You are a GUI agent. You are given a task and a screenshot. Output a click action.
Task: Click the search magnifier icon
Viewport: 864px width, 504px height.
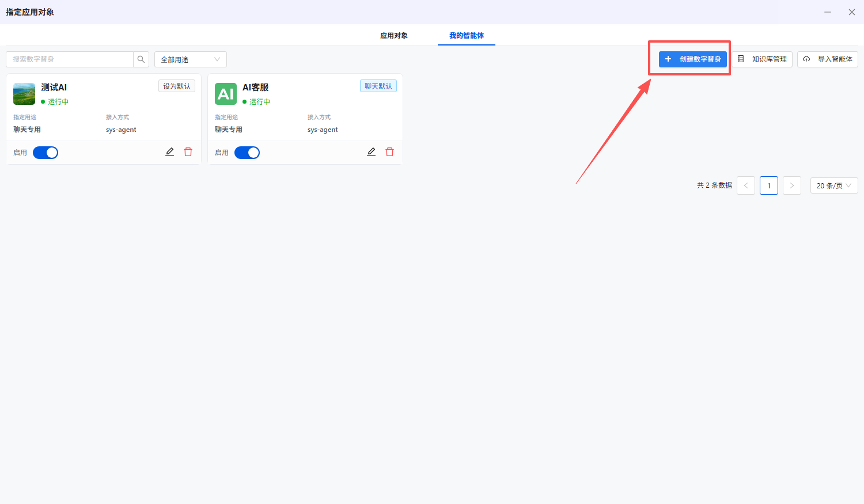click(141, 59)
